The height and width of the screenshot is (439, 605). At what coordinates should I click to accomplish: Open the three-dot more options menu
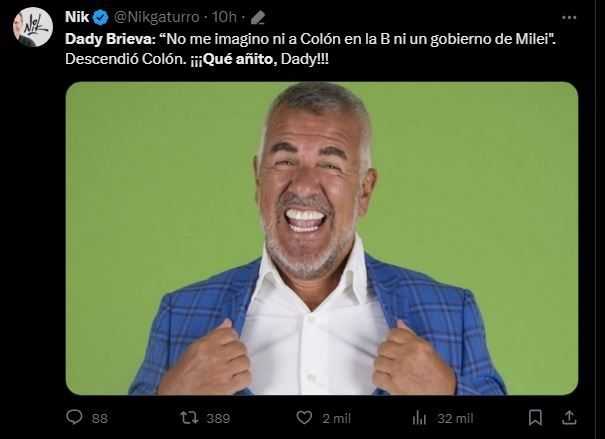(x=569, y=17)
